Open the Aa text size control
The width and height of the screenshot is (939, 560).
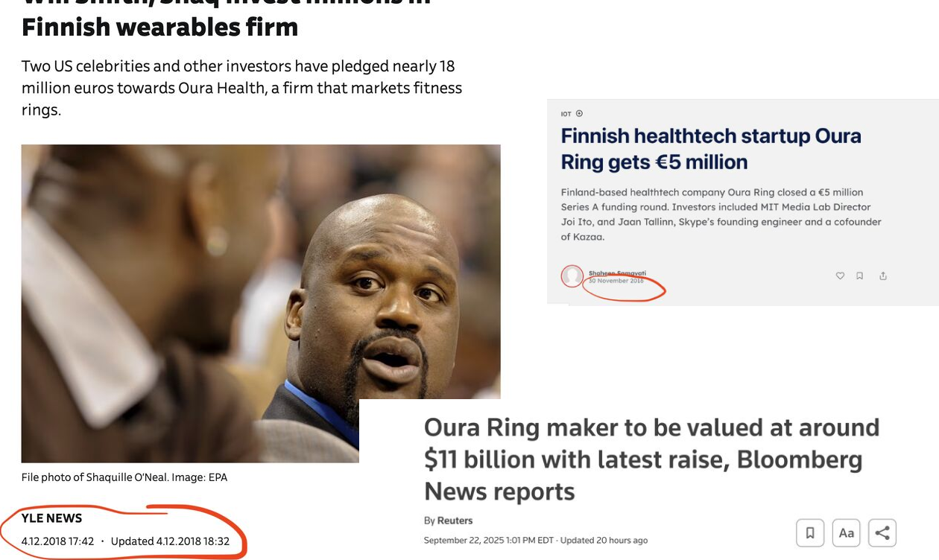click(846, 532)
